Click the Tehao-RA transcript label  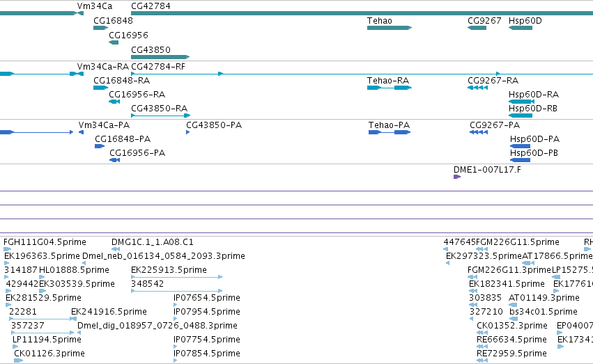pos(388,81)
